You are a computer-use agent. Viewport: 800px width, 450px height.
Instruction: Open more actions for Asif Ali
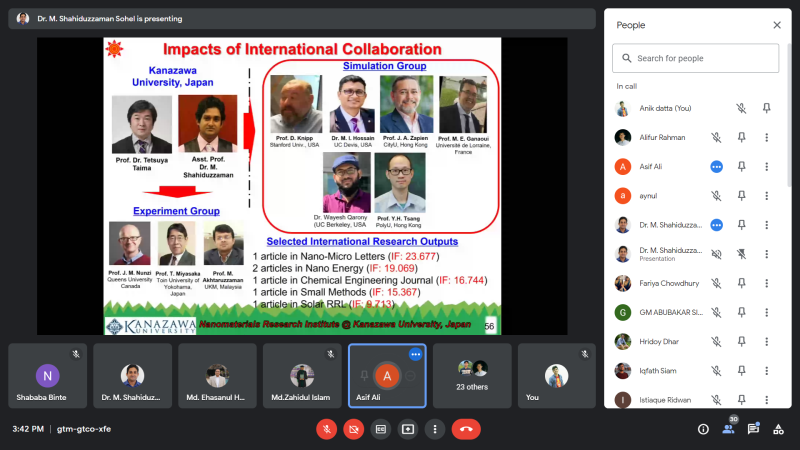pos(766,166)
